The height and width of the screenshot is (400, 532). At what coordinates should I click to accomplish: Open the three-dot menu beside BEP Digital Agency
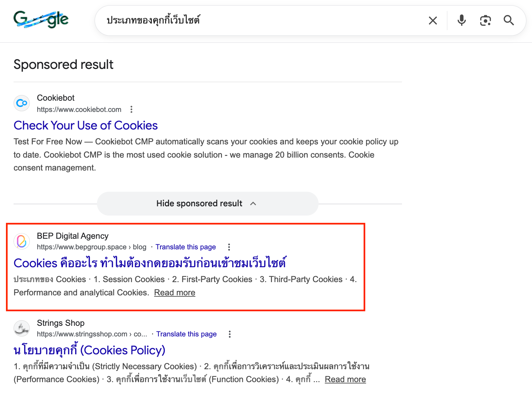[229, 247]
